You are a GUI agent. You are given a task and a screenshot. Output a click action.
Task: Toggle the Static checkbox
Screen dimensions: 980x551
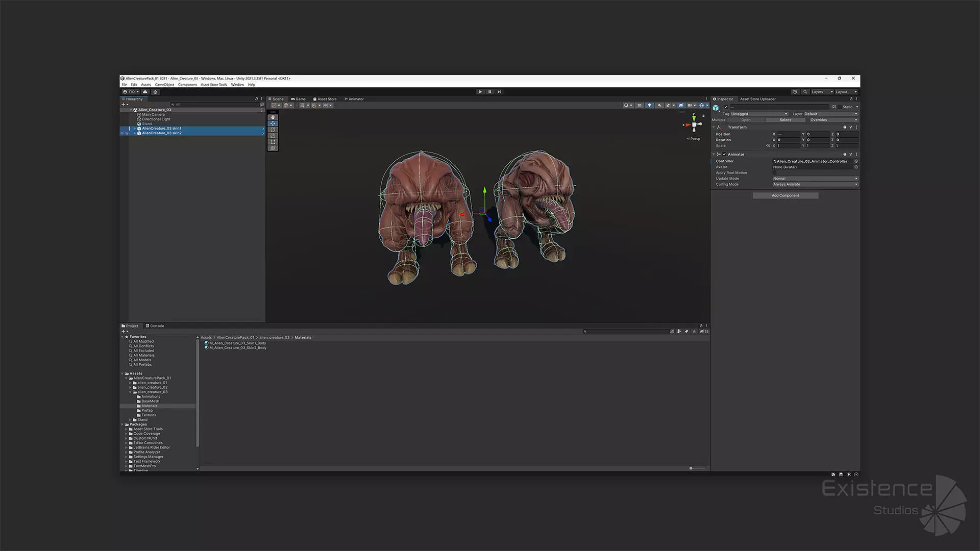pos(840,107)
